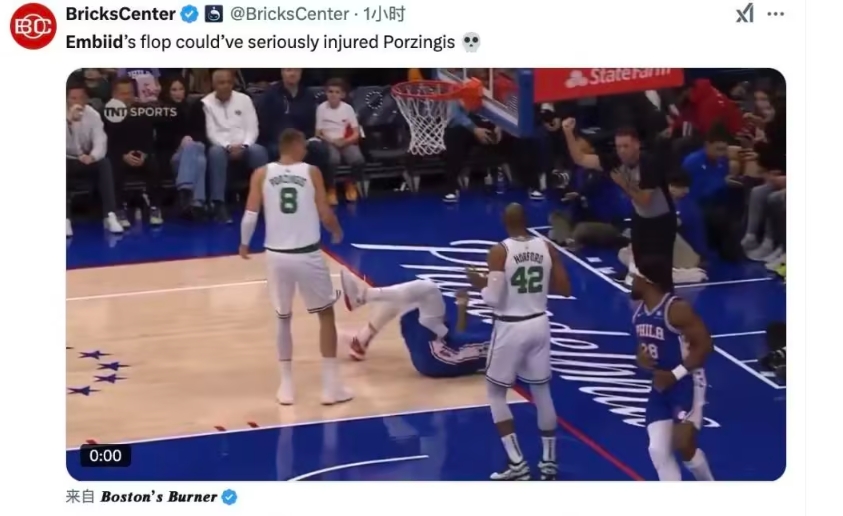Open the post via the 1小时 timestamp
This screenshot has width=843, height=516.
coord(384,14)
